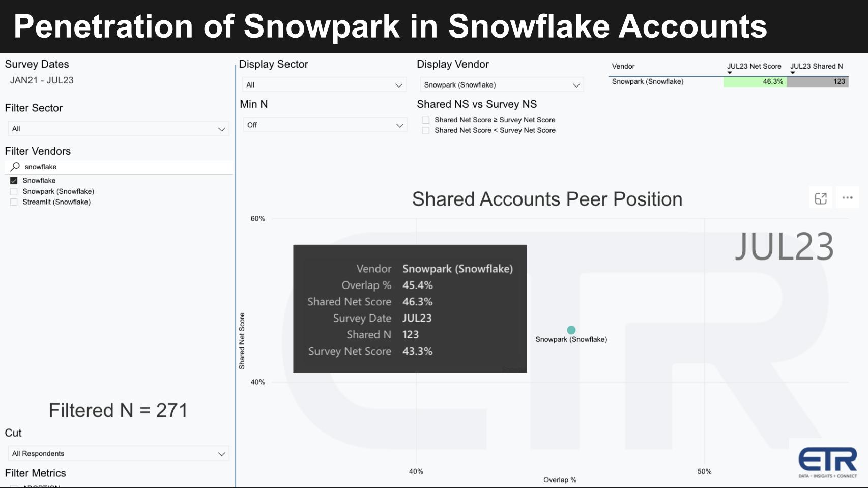Open the Cut dropdown showing All Respondents
The width and height of the screenshot is (868, 488).
(118, 453)
